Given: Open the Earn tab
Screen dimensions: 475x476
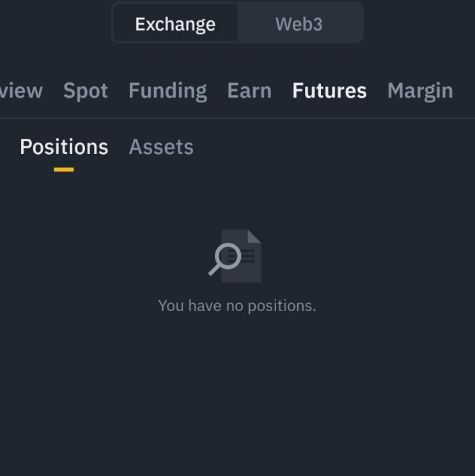Looking at the screenshot, I should pyautogui.click(x=249, y=91).
